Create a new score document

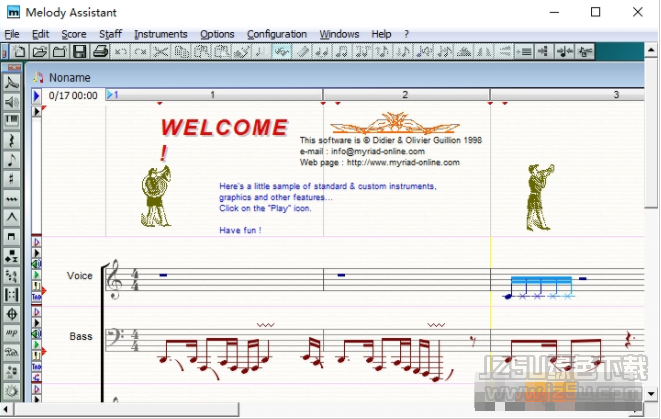click(x=19, y=52)
